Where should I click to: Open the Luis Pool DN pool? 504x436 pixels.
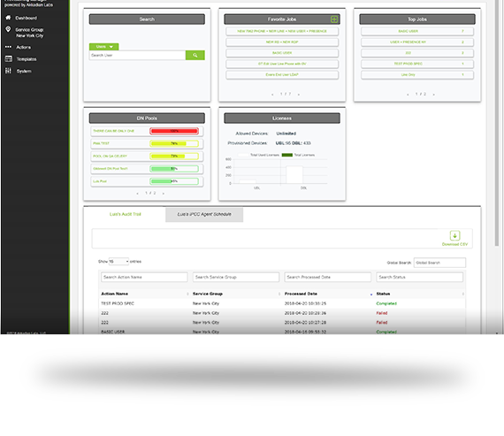coord(100,181)
